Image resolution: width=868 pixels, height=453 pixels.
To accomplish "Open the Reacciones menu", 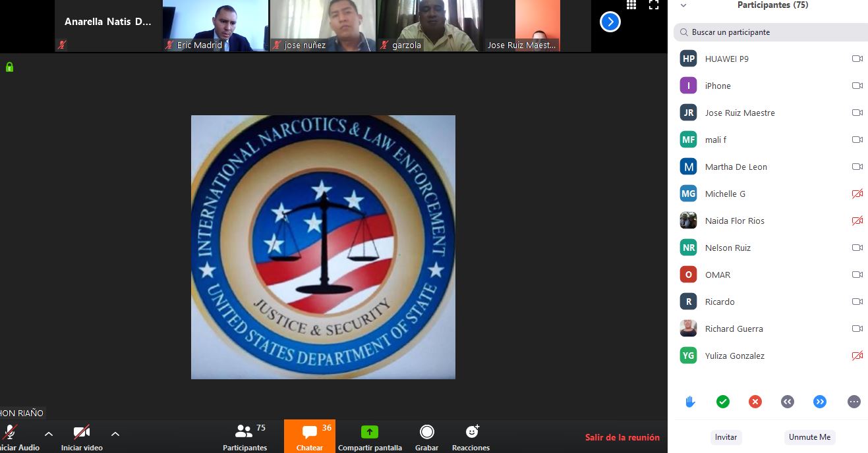I will click(x=471, y=437).
